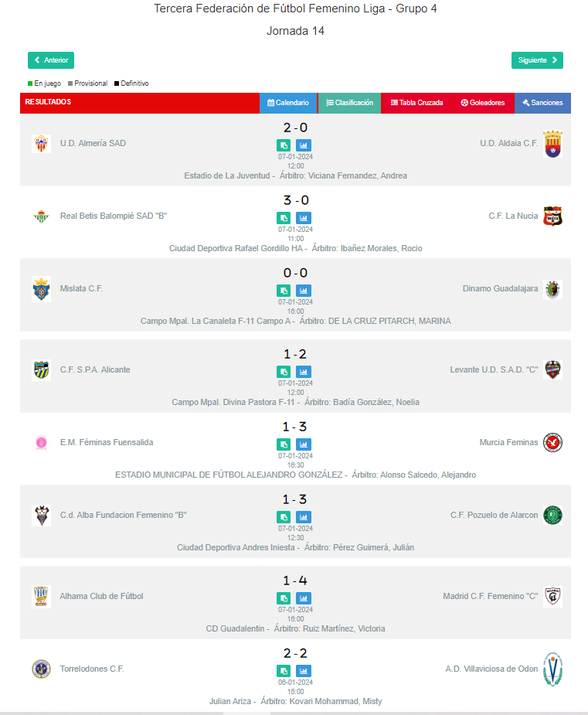Image resolution: width=588 pixels, height=715 pixels.
Task: Go to previous matchday with Anterior
Action: [51, 60]
